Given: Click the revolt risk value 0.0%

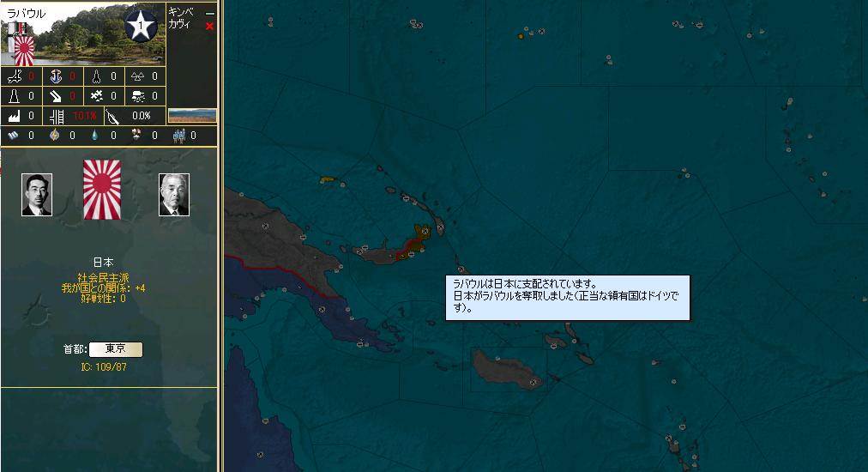Looking at the screenshot, I should (142, 116).
